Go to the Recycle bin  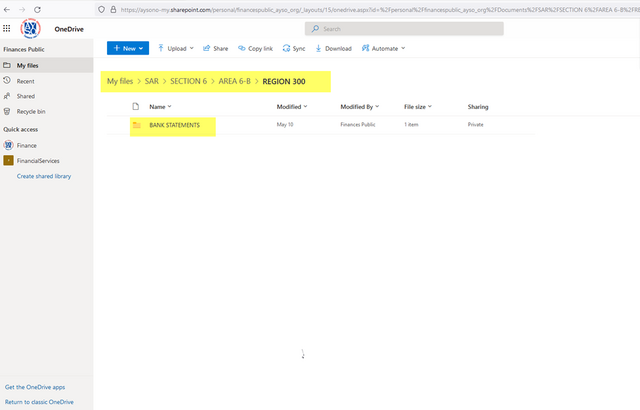(30, 111)
